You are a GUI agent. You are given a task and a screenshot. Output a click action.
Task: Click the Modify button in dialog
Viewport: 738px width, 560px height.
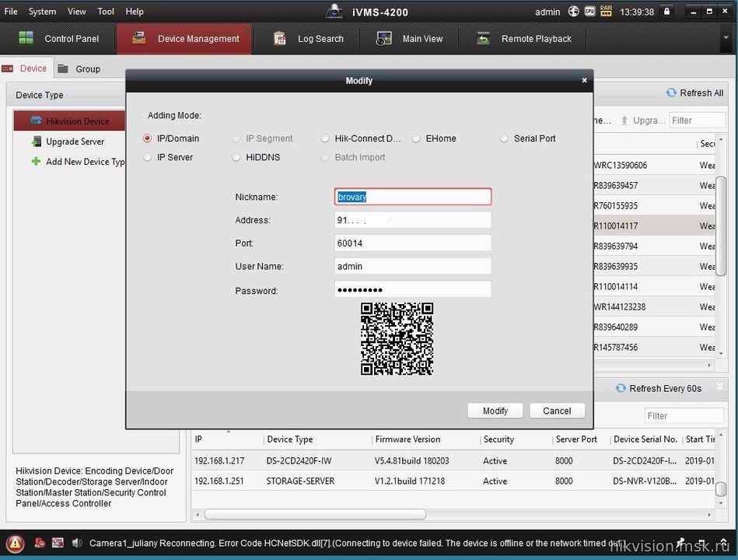pyautogui.click(x=495, y=411)
